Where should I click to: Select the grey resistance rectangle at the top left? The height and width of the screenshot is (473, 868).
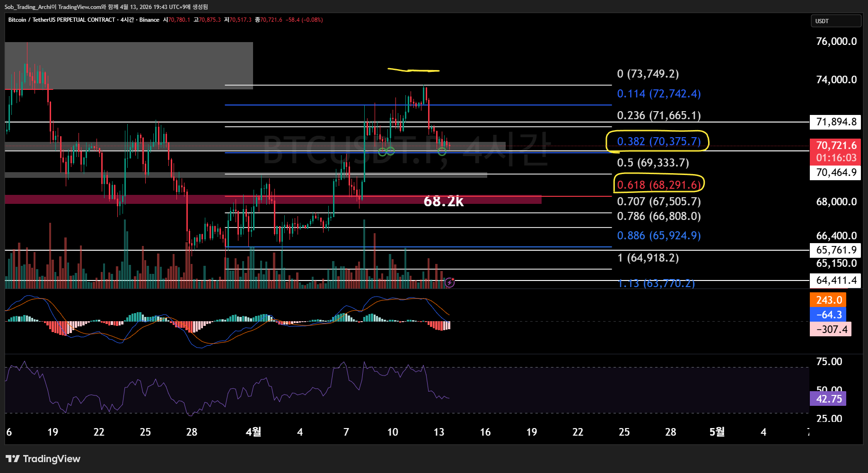click(x=129, y=65)
